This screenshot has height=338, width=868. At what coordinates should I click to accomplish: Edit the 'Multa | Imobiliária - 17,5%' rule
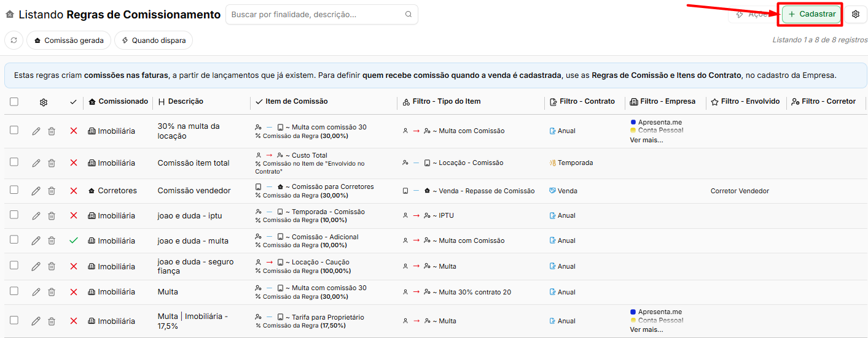coord(36,321)
